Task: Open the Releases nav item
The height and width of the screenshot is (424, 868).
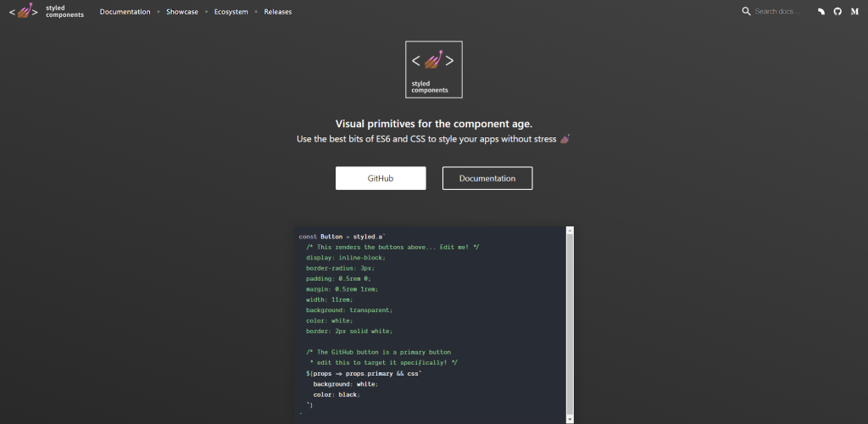Action: [278, 12]
